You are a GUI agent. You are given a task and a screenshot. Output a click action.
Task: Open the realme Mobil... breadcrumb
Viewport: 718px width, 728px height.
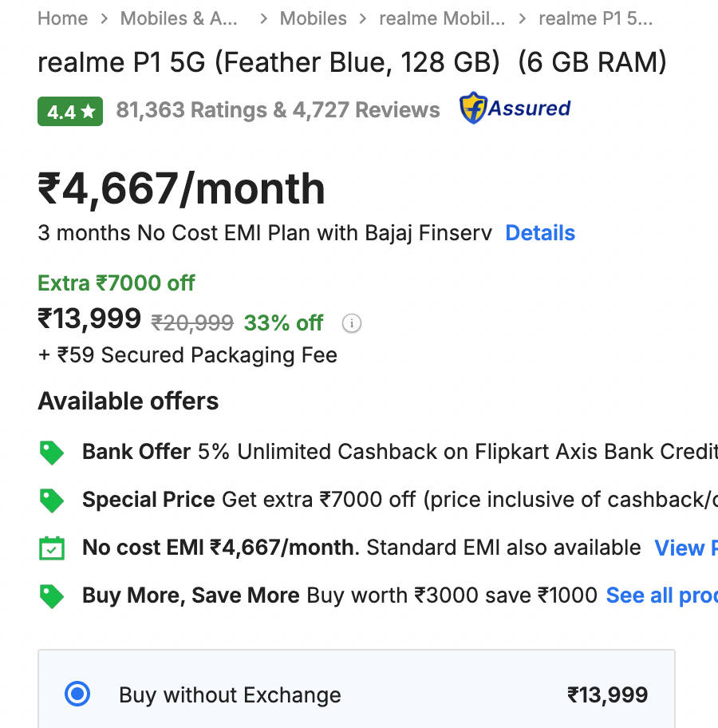441,18
